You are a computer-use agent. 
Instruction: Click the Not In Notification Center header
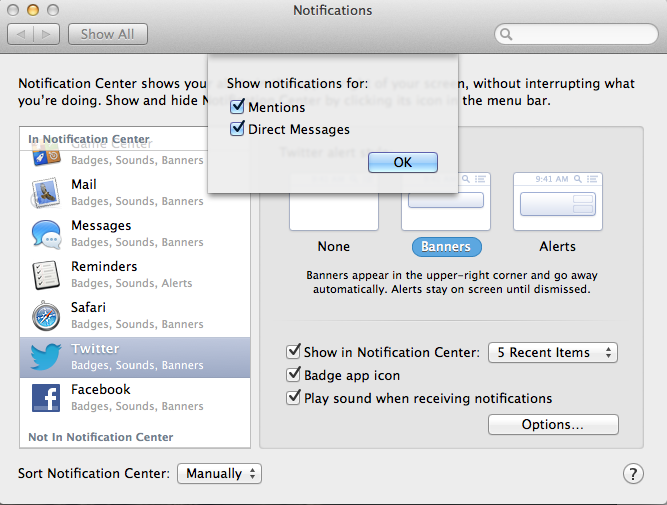(101, 437)
